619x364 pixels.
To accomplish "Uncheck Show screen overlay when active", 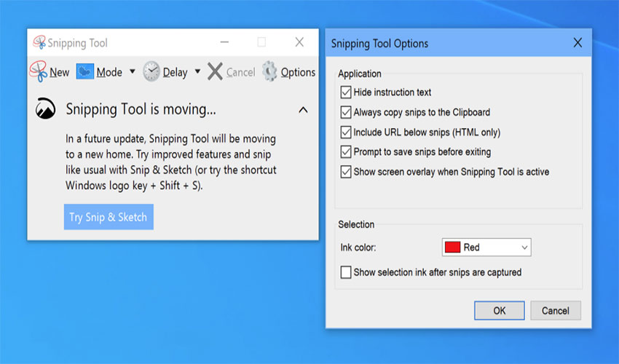I will click(346, 172).
